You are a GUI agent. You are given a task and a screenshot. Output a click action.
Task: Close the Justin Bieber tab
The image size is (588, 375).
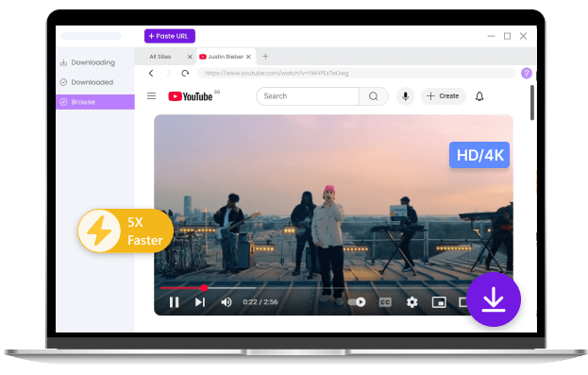tap(248, 57)
